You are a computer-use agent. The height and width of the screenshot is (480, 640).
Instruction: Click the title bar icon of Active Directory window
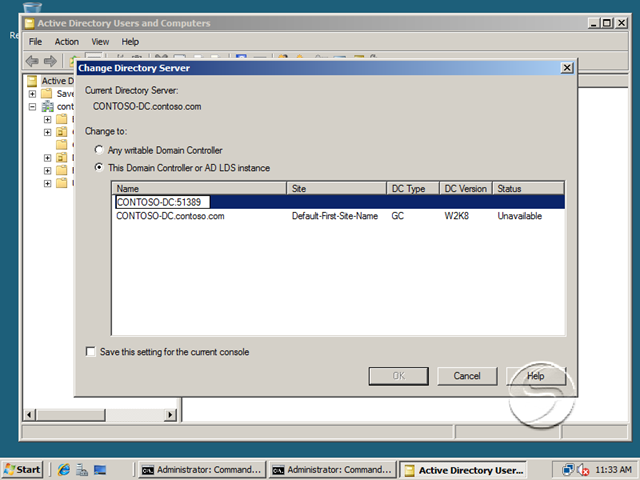pos(29,23)
